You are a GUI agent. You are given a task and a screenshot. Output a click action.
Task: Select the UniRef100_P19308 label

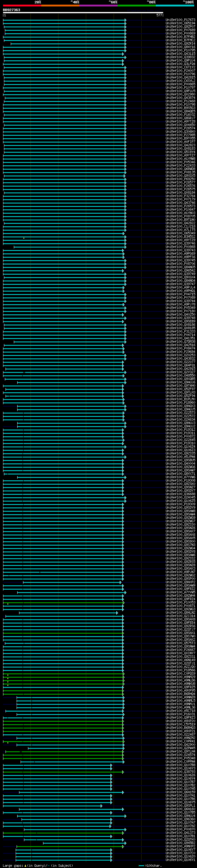(x=180, y=480)
